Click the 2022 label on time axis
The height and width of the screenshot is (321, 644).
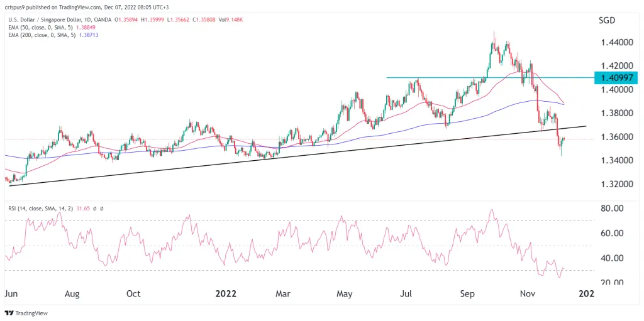click(226, 294)
